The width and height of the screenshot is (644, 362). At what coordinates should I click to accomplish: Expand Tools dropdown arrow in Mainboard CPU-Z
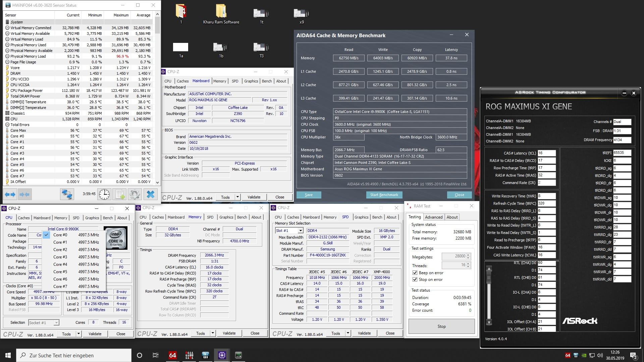237,197
